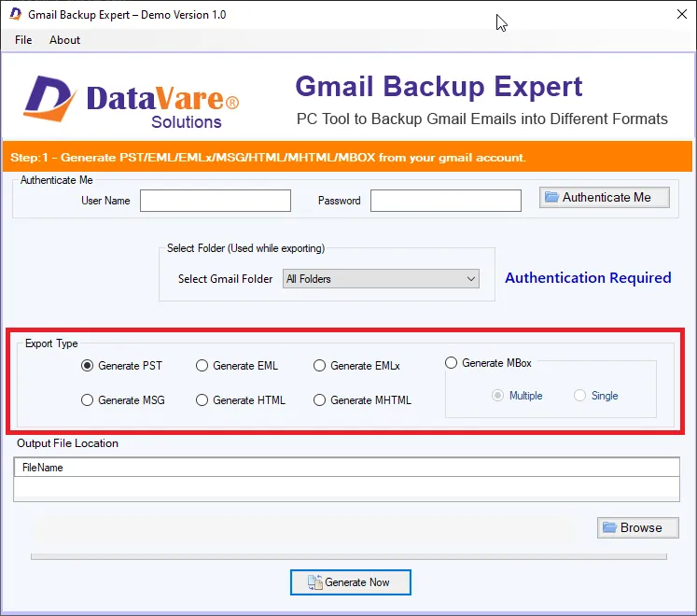
Task: Click the DataVare Solutions logo
Action: [x=132, y=102]
